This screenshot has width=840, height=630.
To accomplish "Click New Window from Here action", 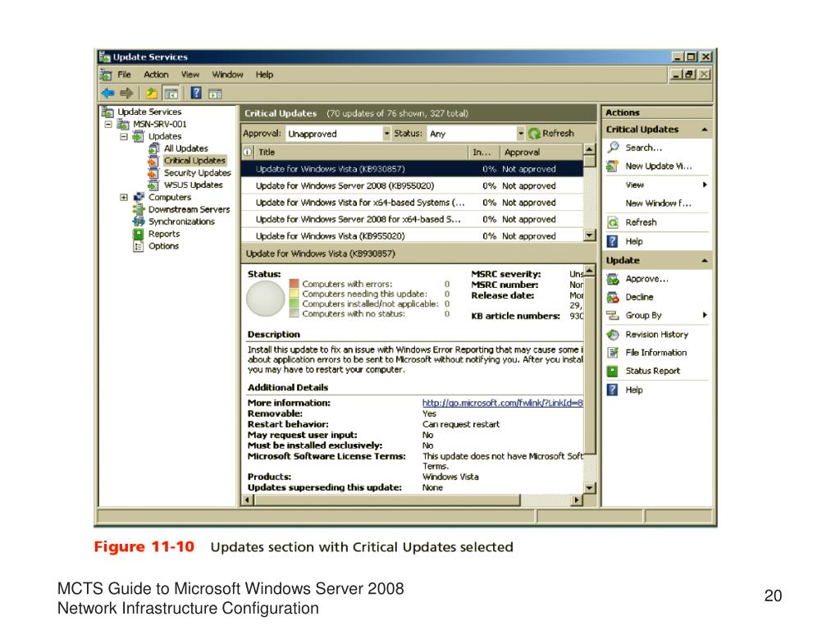I will point(659,203).
